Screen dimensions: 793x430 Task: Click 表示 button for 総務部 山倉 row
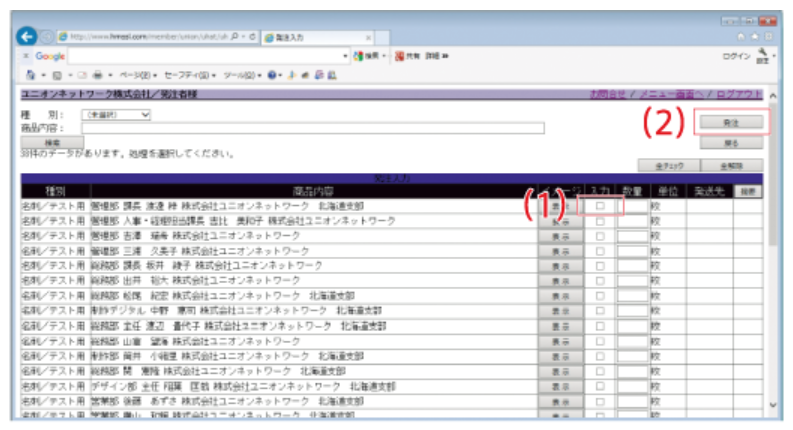coord(560,341)
